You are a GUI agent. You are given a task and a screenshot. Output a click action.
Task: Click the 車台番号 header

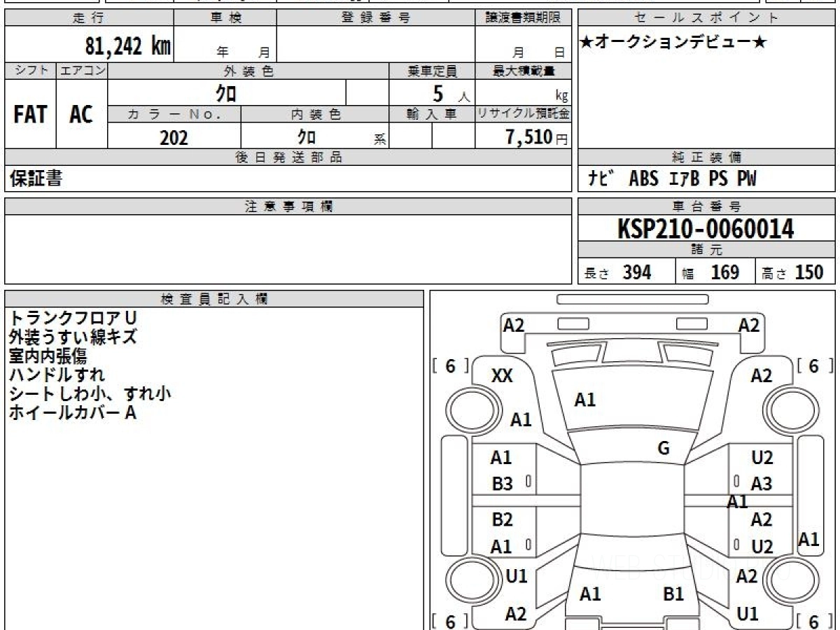pos(707,206)
